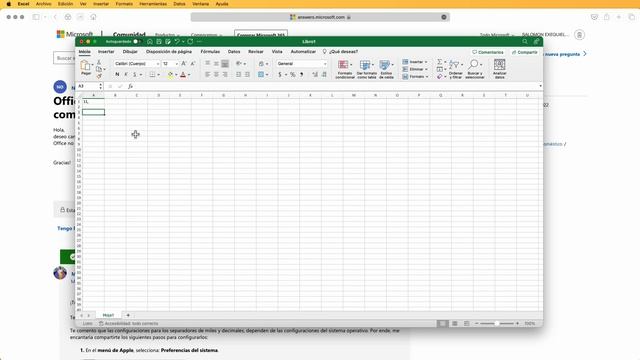Click the Redo icon in title bar
640x360 pixels.
190,42
